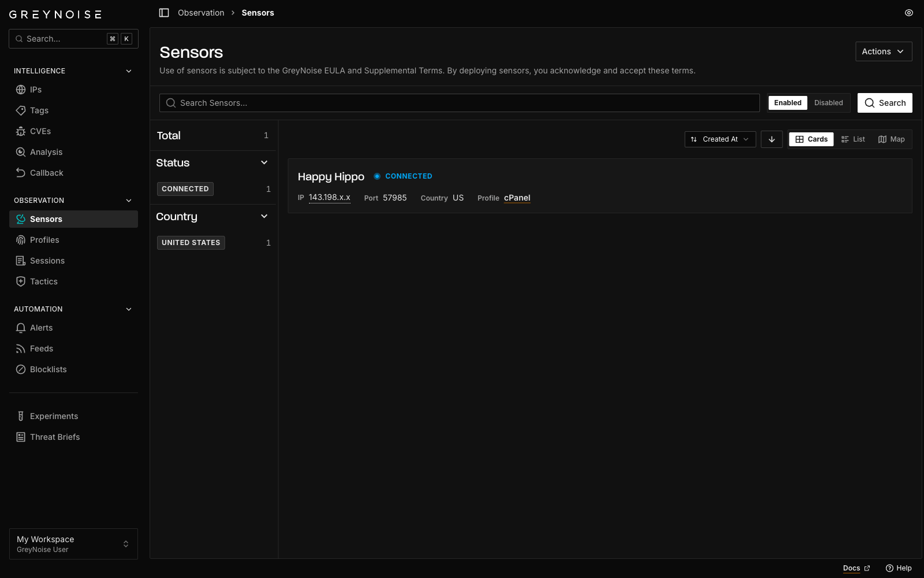Screen dimensions: 924x578
Task: Open the cPanel profile link
Action: tap(517, 198)
